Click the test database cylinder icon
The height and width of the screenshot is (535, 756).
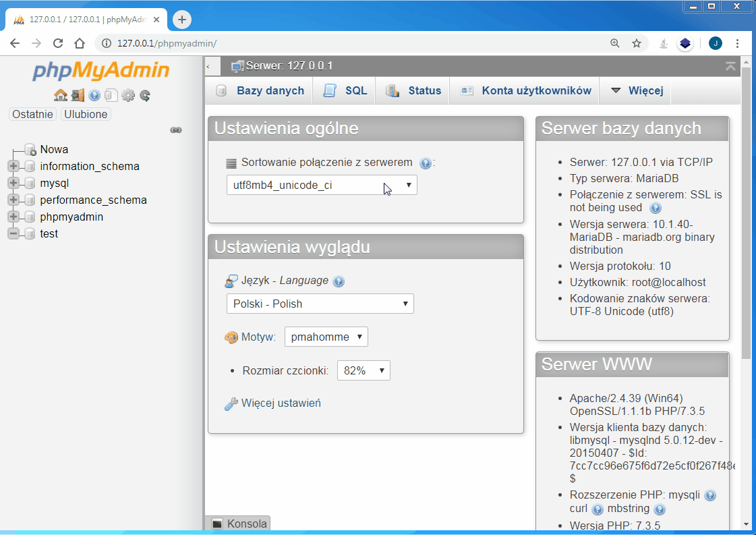coord(30,234)
